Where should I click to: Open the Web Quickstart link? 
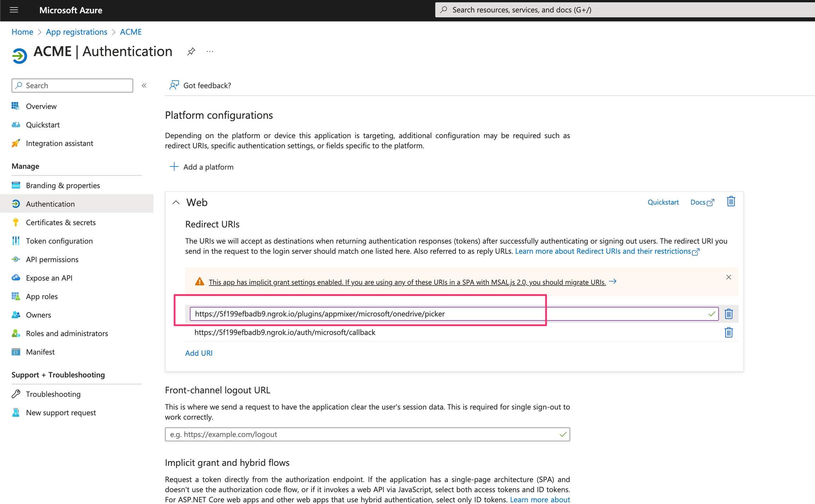click(663, 202)
